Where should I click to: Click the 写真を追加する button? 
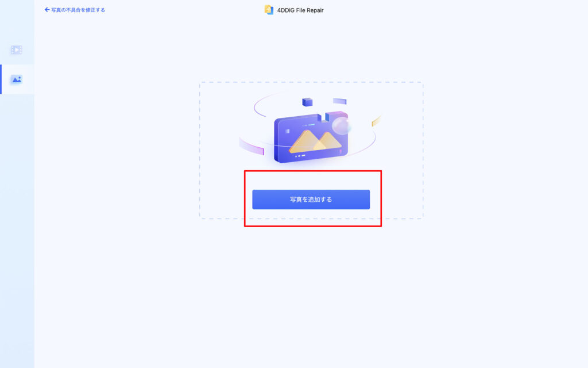pos(311,200)
